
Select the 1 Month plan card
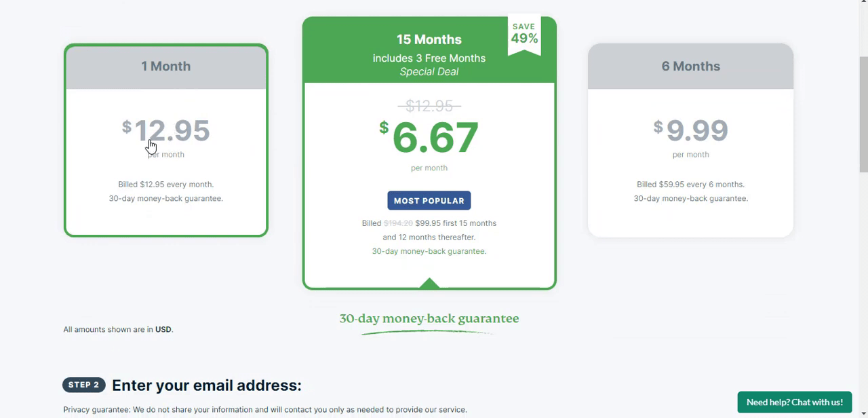[x=166, y=140]
